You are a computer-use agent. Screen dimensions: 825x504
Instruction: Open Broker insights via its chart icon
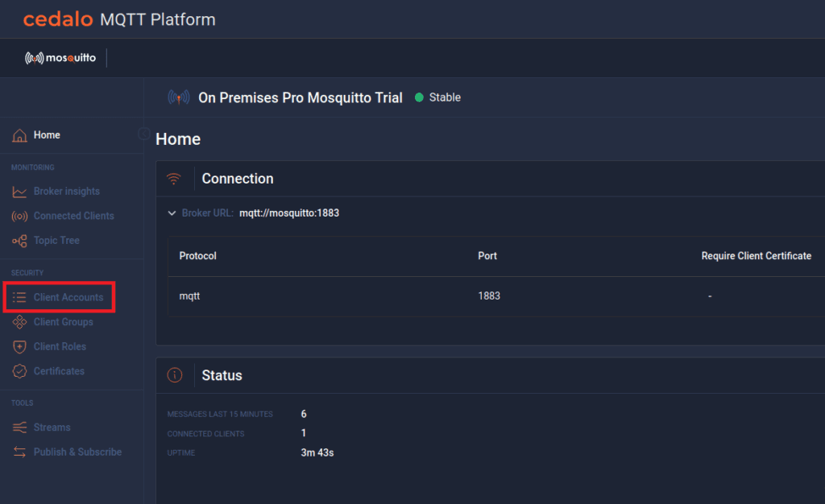[x=19, y=192]
